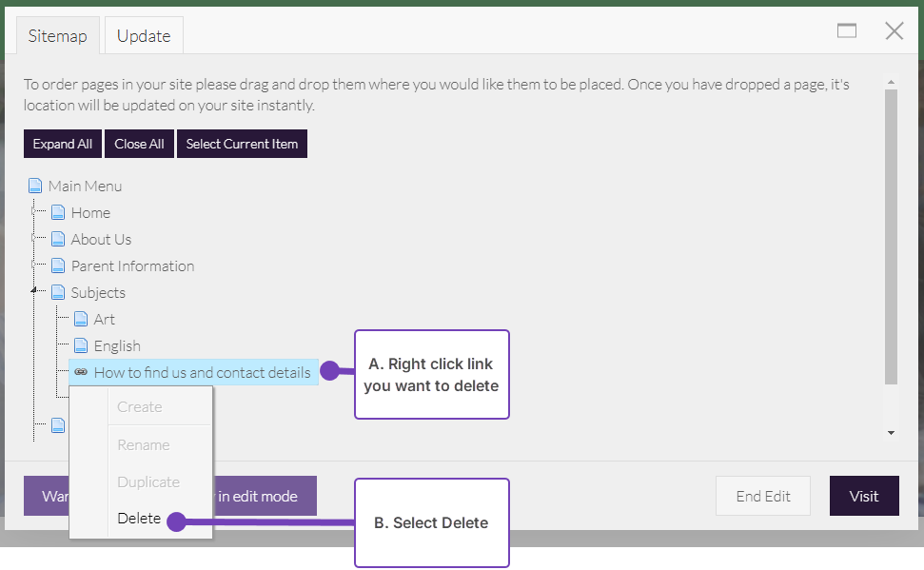
Task: Click the Subjects page icon
Action: [58, 293]
